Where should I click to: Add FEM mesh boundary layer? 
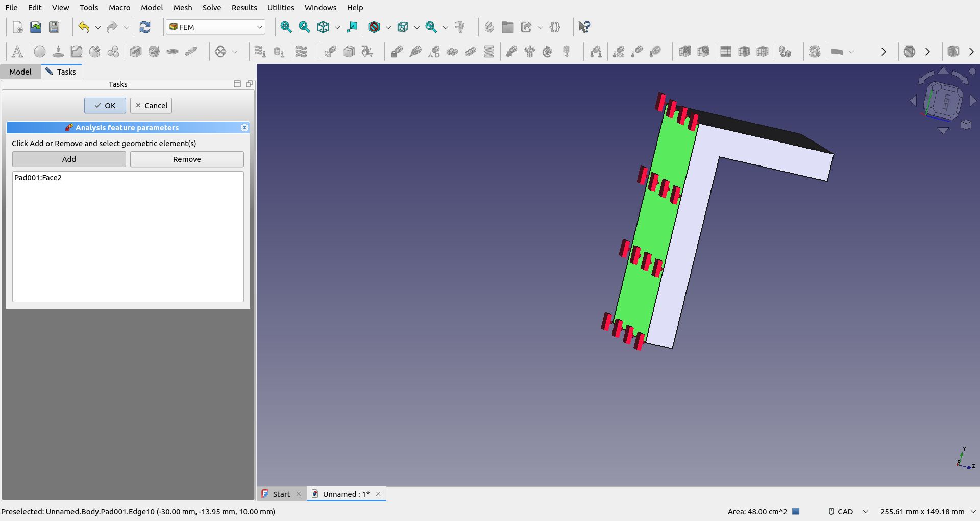[x=726, y=52]
